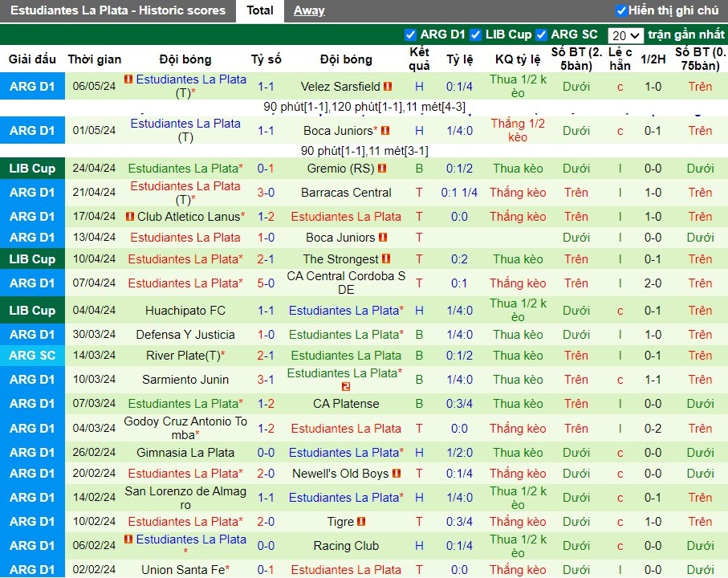Open Huachipato FC team link
This screenshot has height=578, width=728.
pos(185,310)
